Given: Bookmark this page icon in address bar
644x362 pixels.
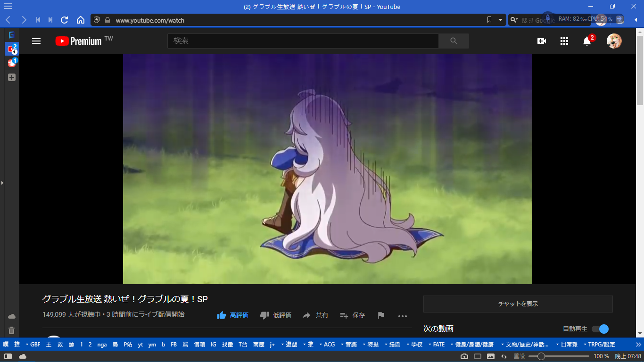Looking at the screenshot, I should point(489,20).
